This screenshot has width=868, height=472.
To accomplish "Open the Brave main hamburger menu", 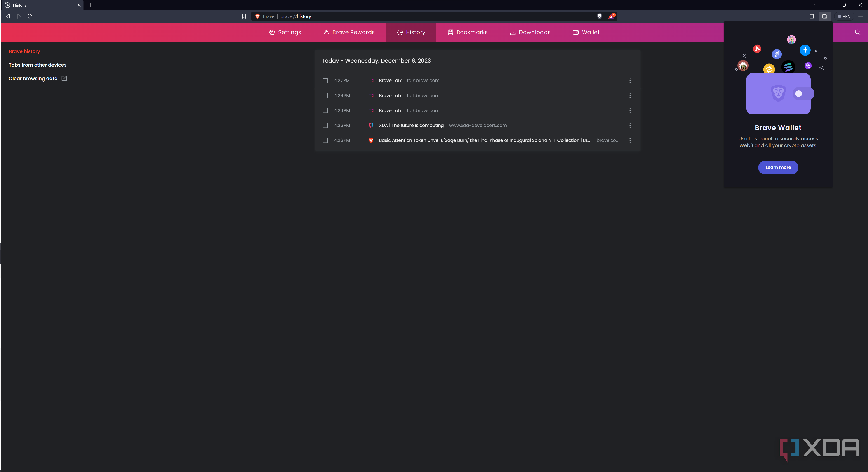I will [861, 16].
